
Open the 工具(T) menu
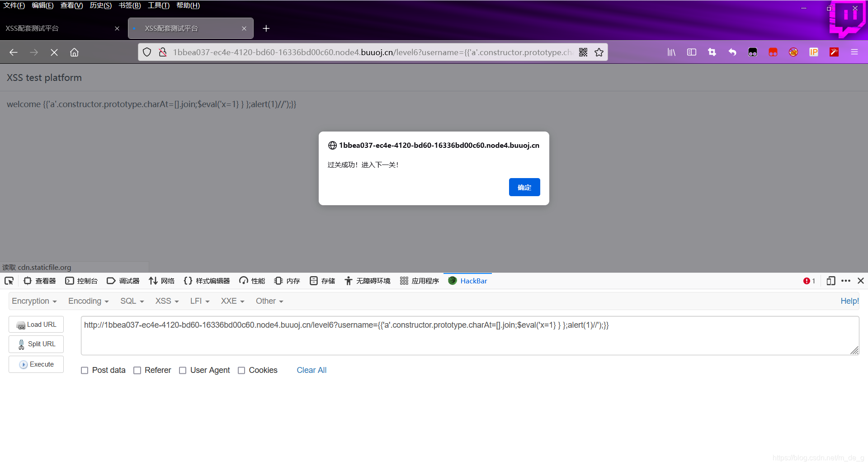(159, 5)
